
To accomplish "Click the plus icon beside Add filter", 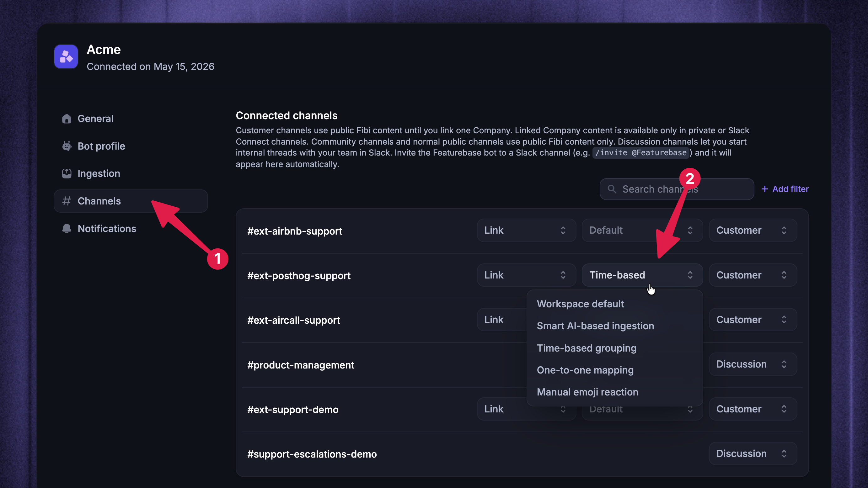I will 765,189.
